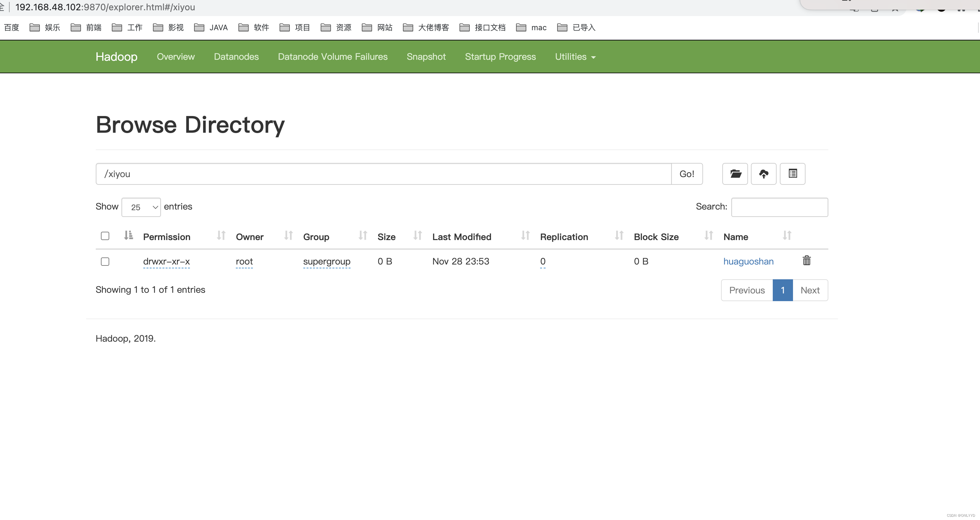Image resolution: width=980 pixels, height=520 pixels.
Task: Delete huaguoshan using the trash icon
Action: pos(806,261)
